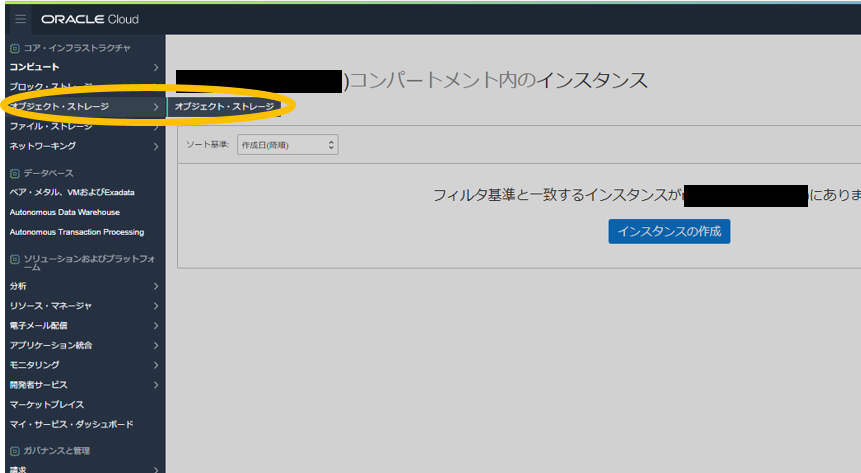Expand the 電子メール配信 chevron
Screen dimensions: 861x473
[x=156, y=326]
